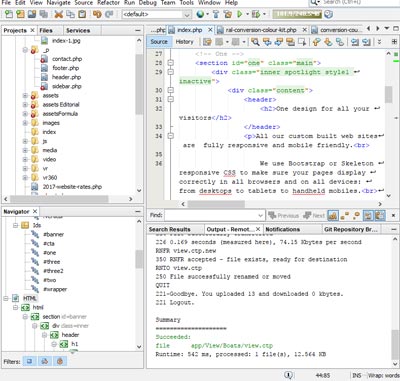Click Next button in find bar
The image size is (400, 381).
click(x=314, y=216)
